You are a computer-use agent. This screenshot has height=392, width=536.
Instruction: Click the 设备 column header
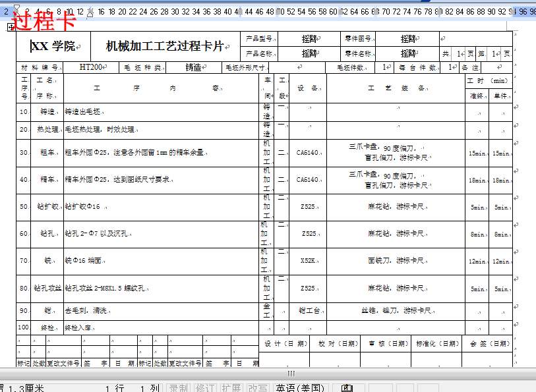[x=307, y=88]
